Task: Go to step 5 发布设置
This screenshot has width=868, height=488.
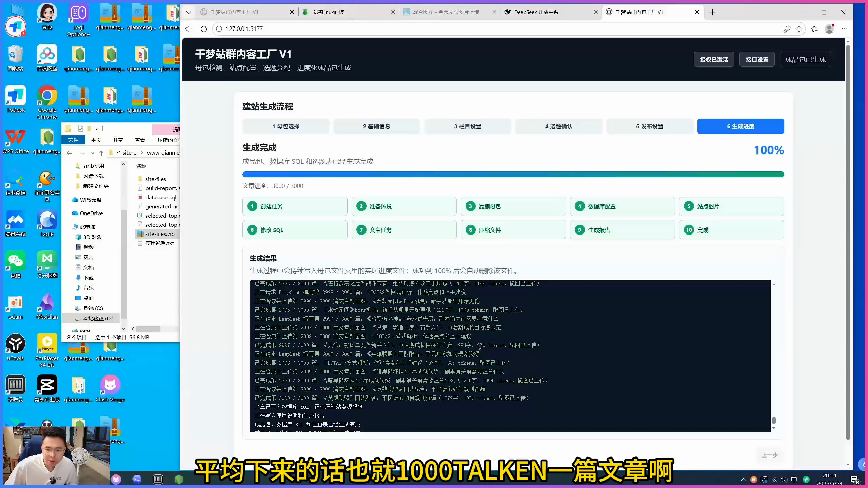Action: click(x=650, y=126)
